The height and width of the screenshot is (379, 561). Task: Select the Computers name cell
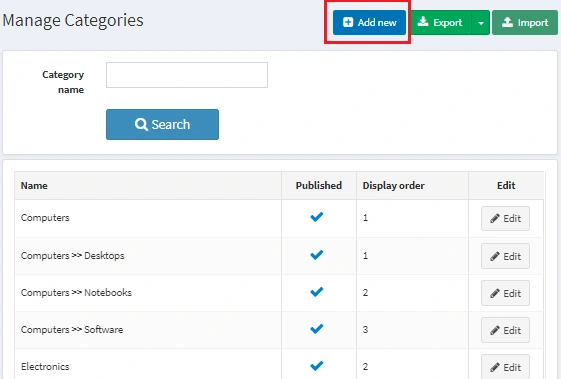[x=148, y=218]
